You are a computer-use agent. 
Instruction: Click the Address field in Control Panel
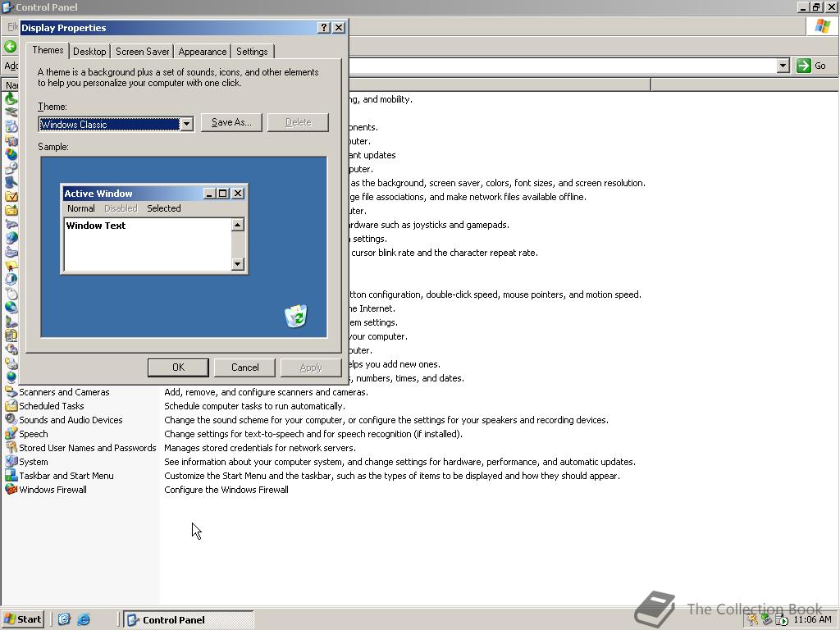(563, 66)
